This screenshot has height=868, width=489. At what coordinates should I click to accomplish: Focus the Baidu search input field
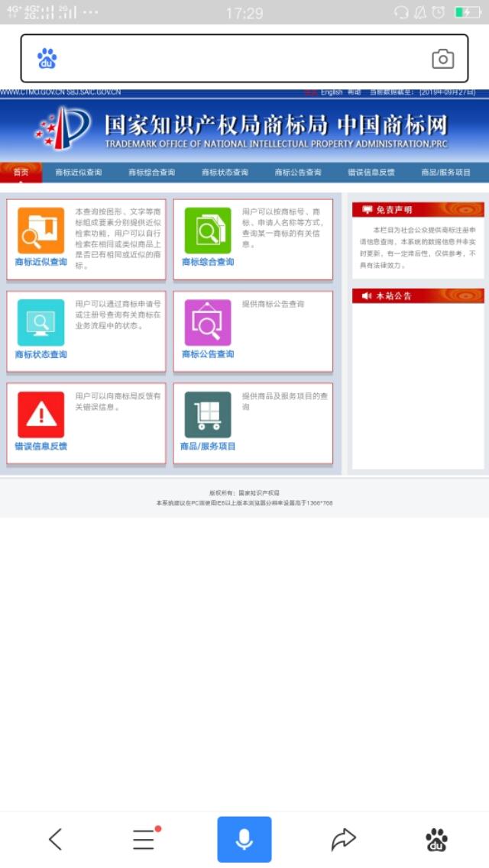(244, 58)
